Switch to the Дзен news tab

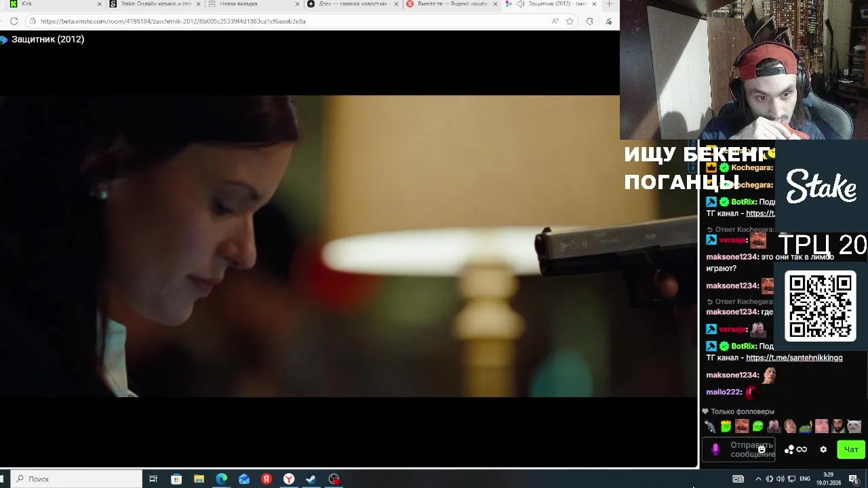click(x=351, y=4)
